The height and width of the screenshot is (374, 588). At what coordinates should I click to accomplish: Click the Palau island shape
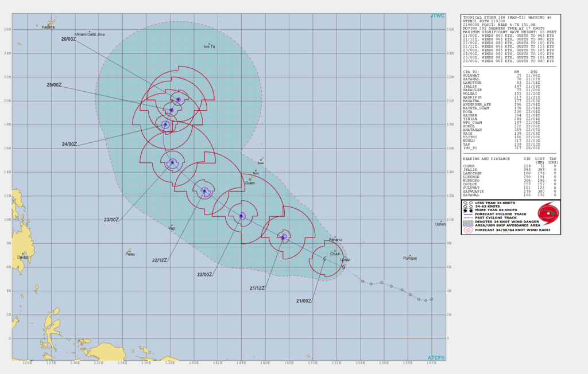coord(129,250)
